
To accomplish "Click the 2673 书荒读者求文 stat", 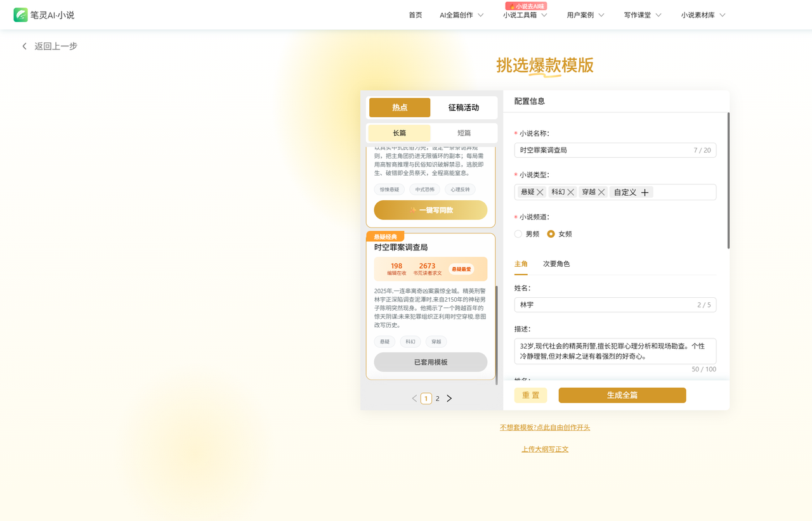I will 428,269.
